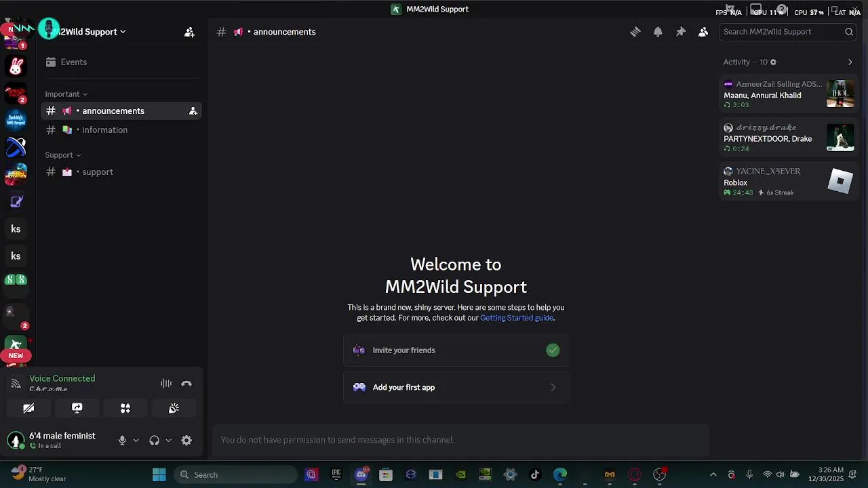868x488 pixels.
Task: Select the support channel
Action: (x=121, y=172)
